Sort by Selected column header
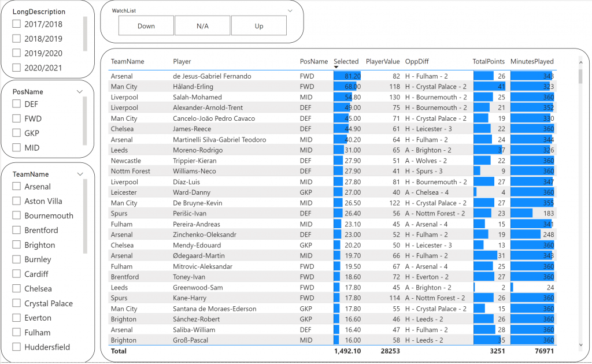The width and height of the screenshot is (592, 364). pyautogui.click(x=346, y=61)
